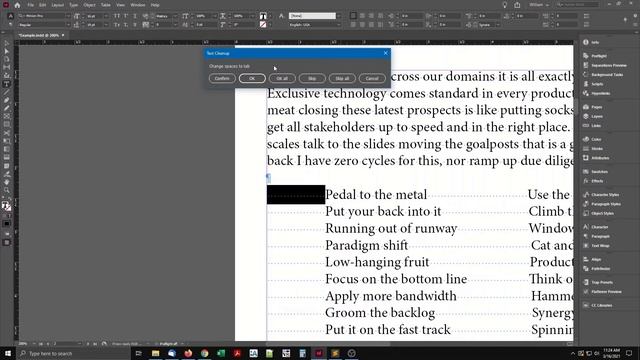This screenshot has width=640, height=360.
Task: Open the Background Tasks panel
Action: (x=603, y=74)
